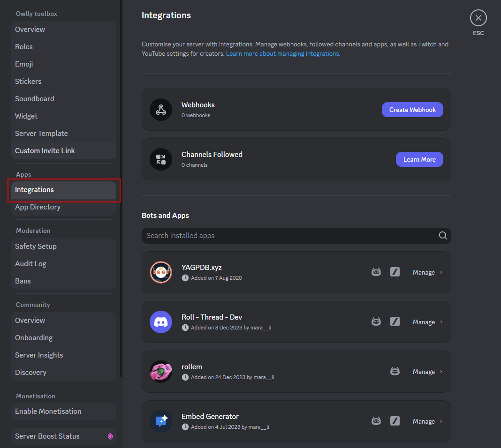Click the search magnifier icon
Screen dimensions: 501x448
pos(443,236)
